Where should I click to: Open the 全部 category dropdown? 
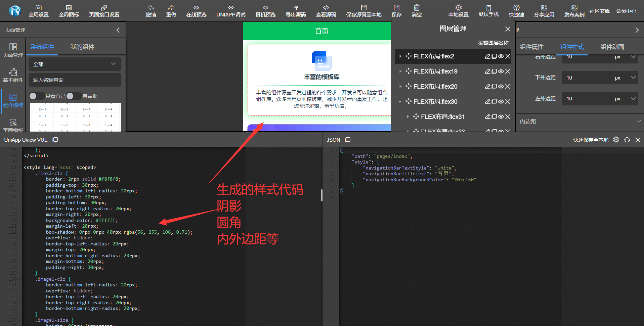[x=75, y=64]
